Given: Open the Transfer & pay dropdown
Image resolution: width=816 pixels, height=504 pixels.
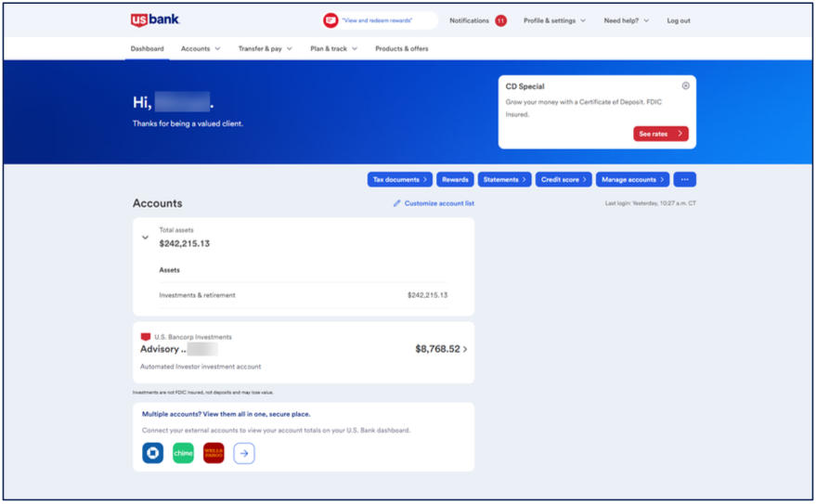Looking at the screenshot, I should [x=265, y=48].
